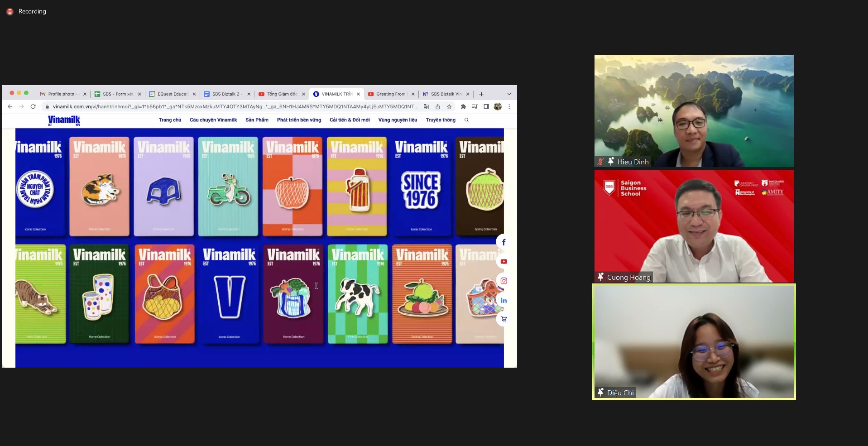Click the Phát triển bền vững link
The image size is (868, 446).
click(x=299, y=120)
